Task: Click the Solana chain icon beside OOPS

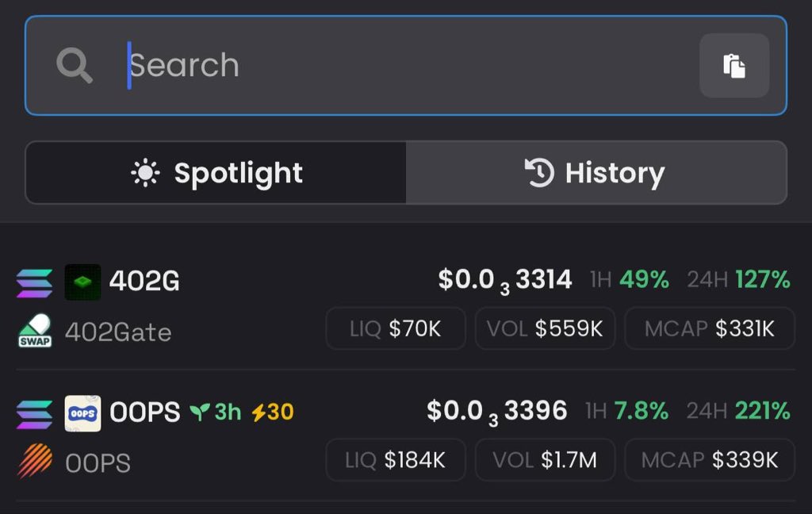Action: (34, 414)
